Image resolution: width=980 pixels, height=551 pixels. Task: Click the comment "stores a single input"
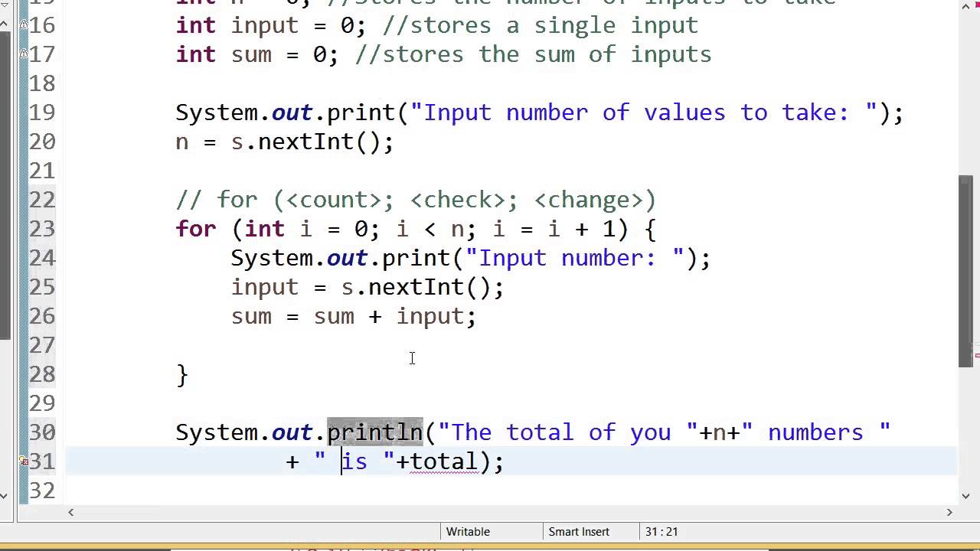540,25
